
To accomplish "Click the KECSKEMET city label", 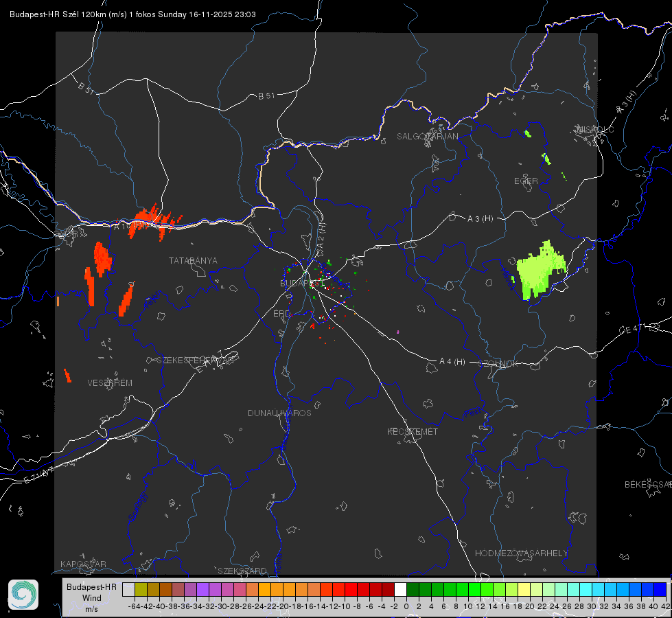I will coord(413,431).
